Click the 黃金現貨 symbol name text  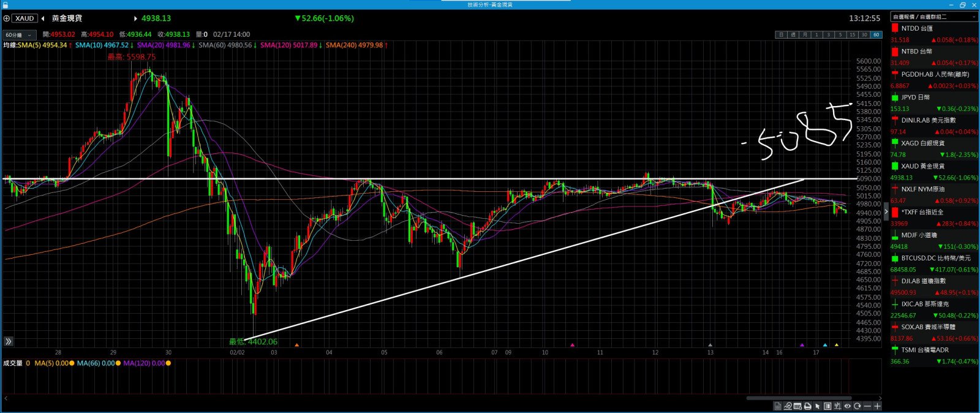(67, 18)
